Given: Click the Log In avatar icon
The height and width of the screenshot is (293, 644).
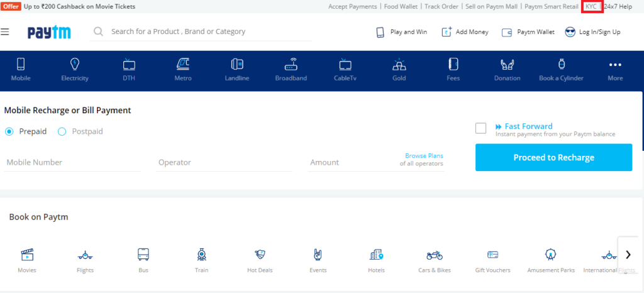Looking at the screenshot, I should tap(570, 32).
